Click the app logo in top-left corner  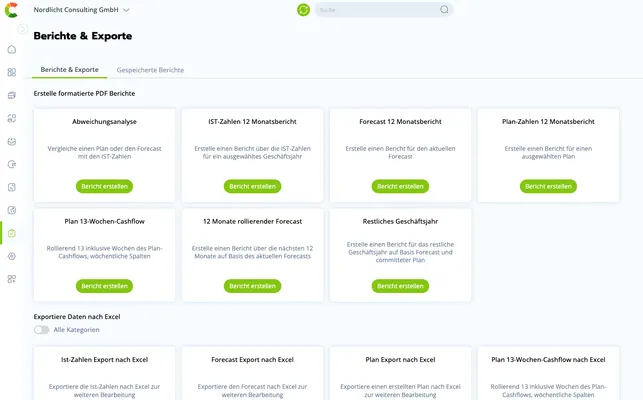coord(11,10)
